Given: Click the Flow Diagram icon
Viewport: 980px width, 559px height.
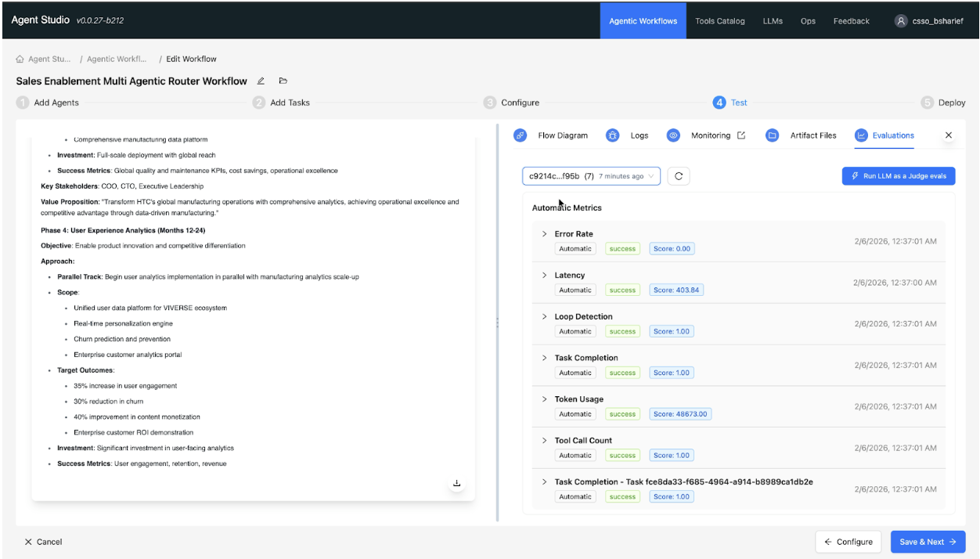Looking at the screenshot, I should (521, 135).
